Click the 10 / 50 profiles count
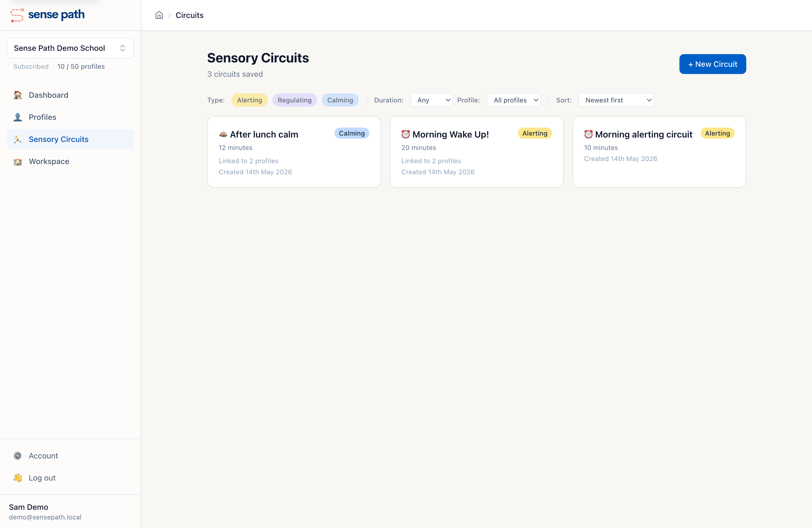 coord(81,67)
